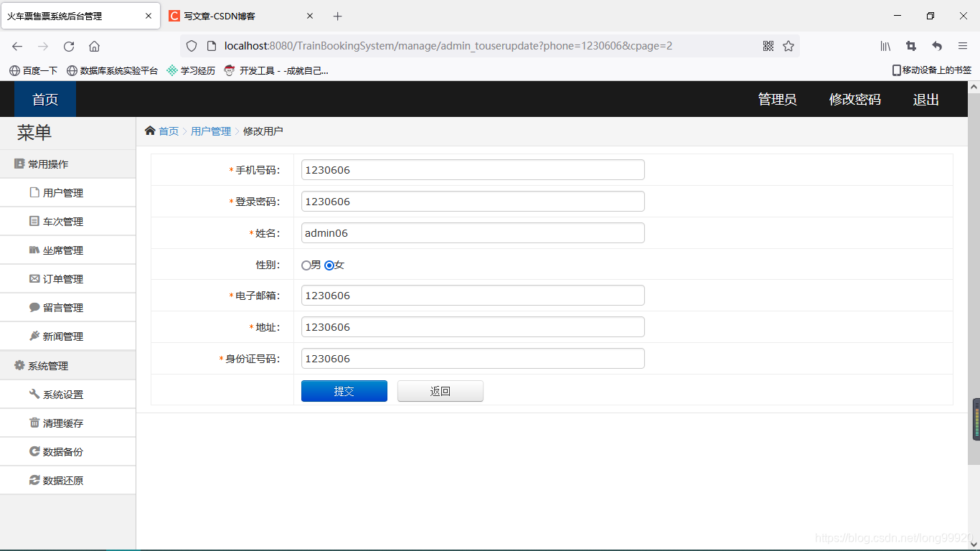Click the 手机号码 input field
980x551 pixels.
click(473, 170)
